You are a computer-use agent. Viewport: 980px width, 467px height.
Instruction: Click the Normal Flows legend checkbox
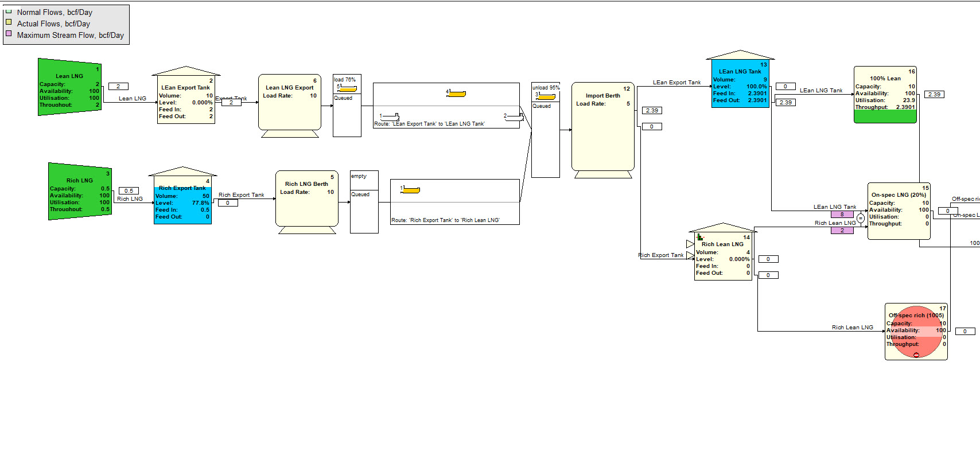click(x=9, y=11)
